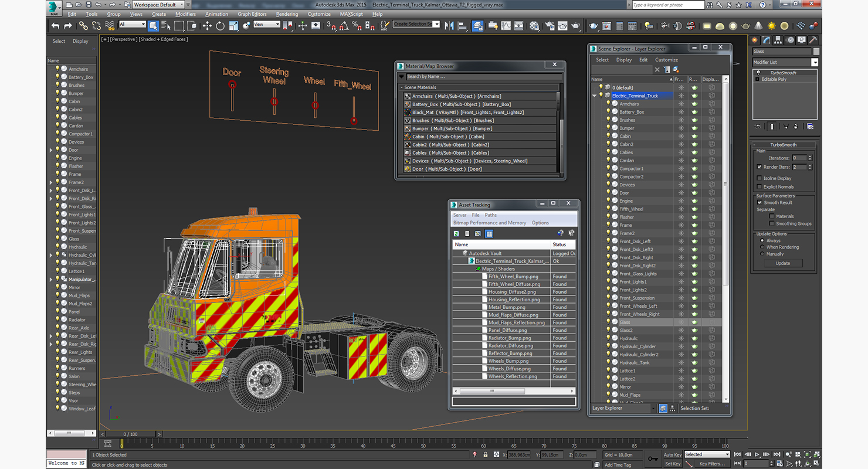The width and height of the screenshot is (868, 469).
Task: Uncheck the Smooth Result checkbox
Action: pos(759,202)
